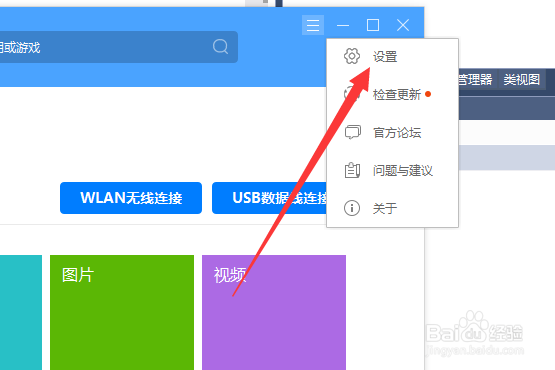Open 官方论坛 menu entry
This screenshot has width=555, height=370.
coord(392,132)
